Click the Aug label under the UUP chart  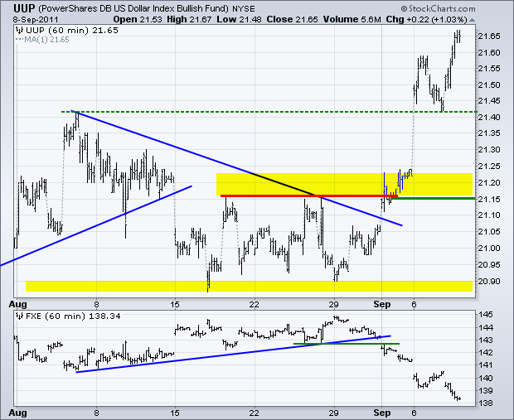pyautogui.click(x=17, y=304)
